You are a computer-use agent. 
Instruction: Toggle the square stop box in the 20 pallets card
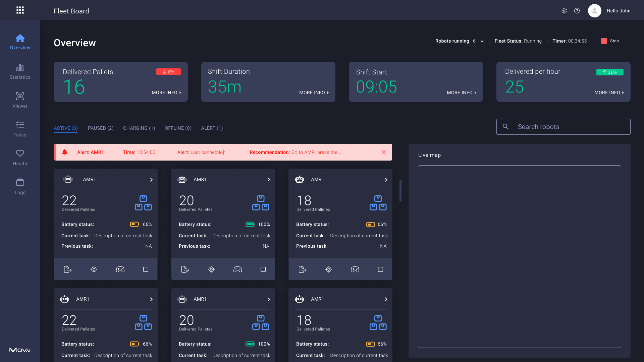pos(263,269)
